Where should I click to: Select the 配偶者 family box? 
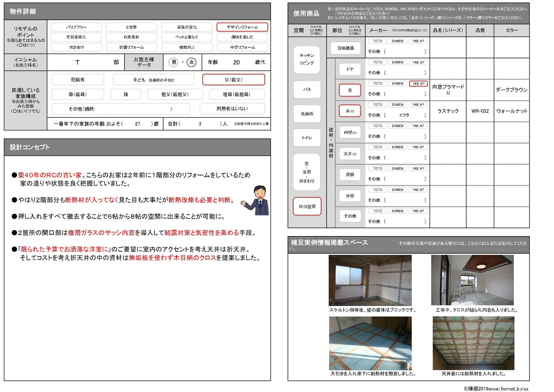[78, 80]
